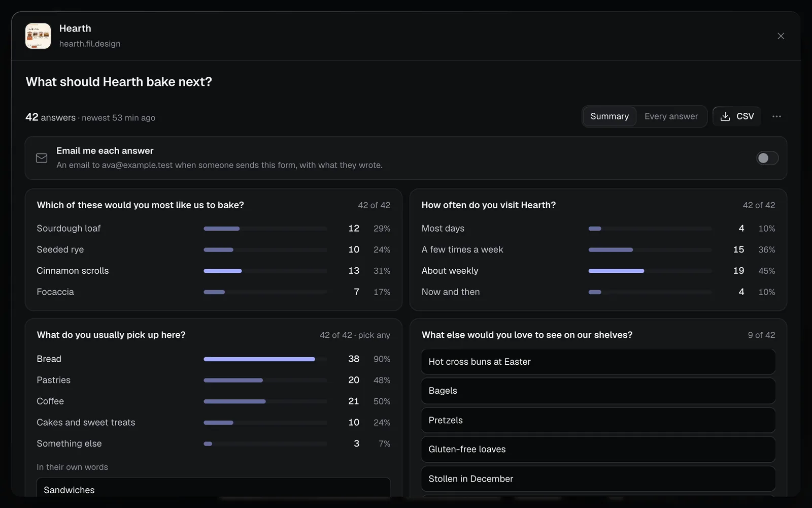812x508 pixels.
Task: Click the Hearth site name title
Action: pyautogui.click(x=75, y=28)
